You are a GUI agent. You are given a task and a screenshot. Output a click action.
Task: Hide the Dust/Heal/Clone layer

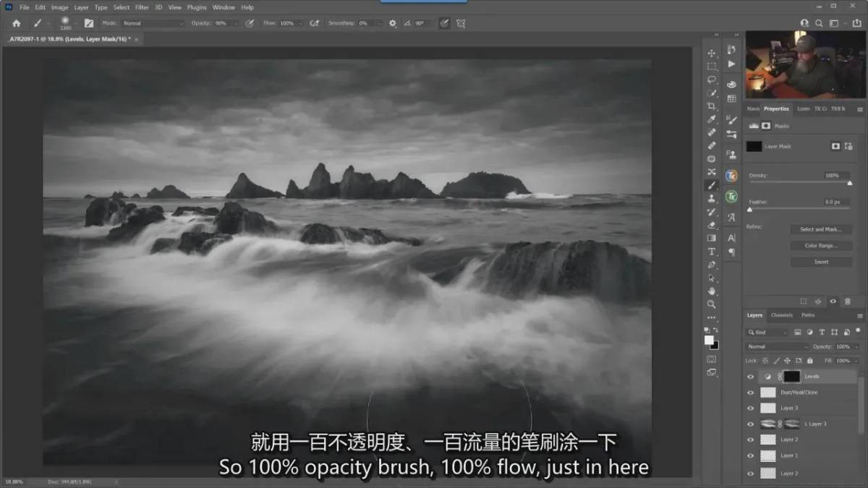750,393
